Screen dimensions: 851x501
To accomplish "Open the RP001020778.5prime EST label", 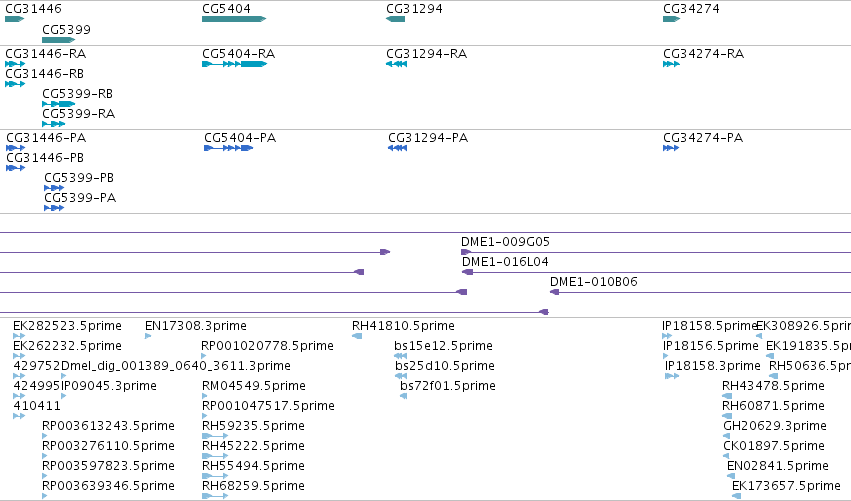I will coord(267,346).
